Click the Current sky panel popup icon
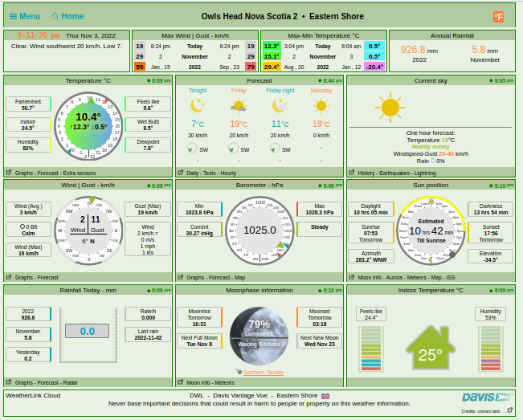 click(352, 173)
